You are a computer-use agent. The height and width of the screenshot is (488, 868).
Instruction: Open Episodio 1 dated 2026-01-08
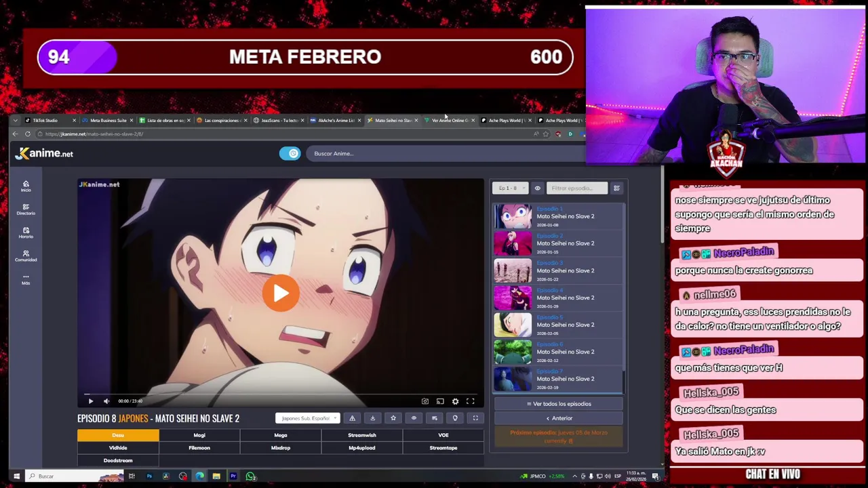[557, 216]
